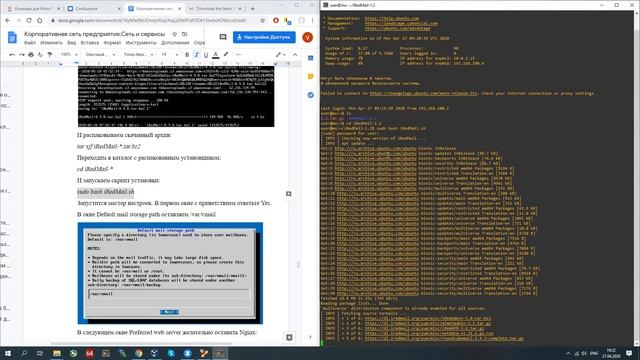Toggle Underline formatting in Docs toolbar

(206, 55)
